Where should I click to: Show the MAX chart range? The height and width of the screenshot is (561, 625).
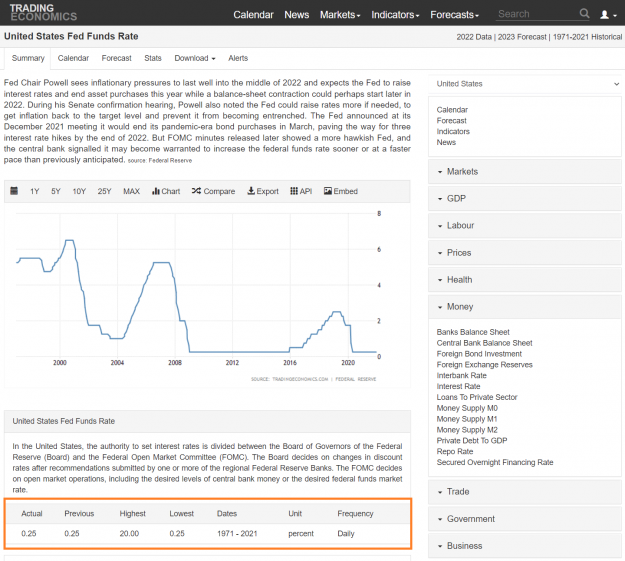[x=132, y=191]
